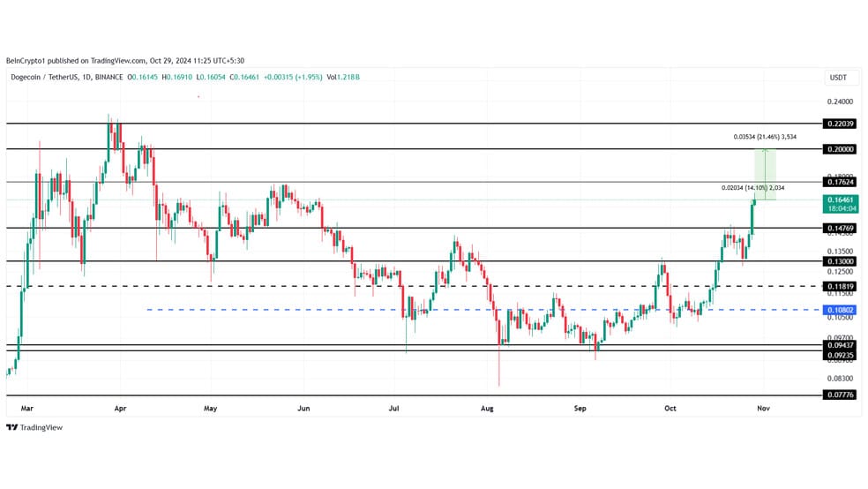868x489 pixels.
Task: Click the H0.16910 high price value
Action: [177, 78]
